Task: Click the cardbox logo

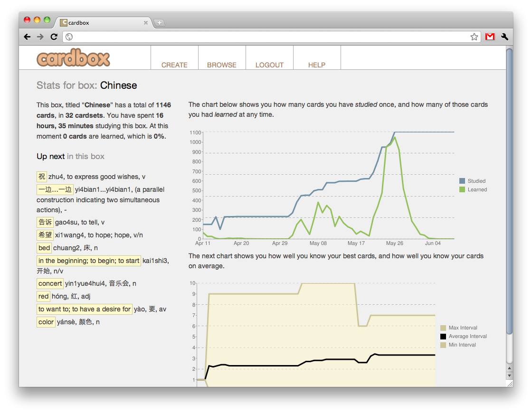Action: pyautogui.click(x=73, y=57)
